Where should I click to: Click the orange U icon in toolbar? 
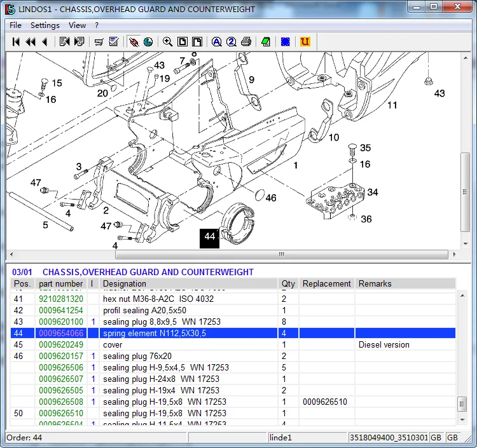(305, 42)
